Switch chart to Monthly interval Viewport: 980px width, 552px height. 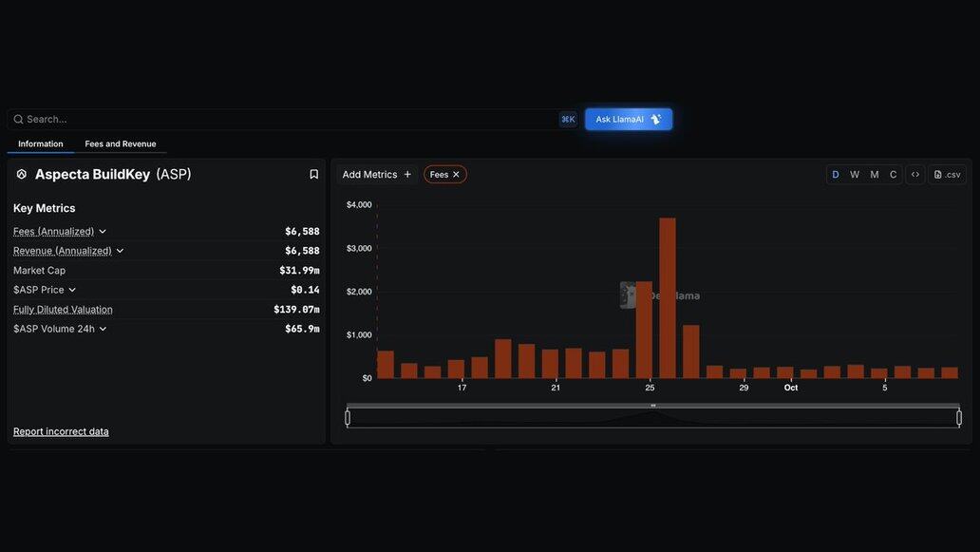coord(875,175)
